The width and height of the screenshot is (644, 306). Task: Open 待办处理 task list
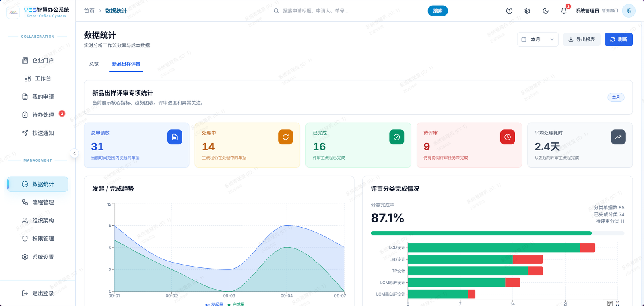(x=37, y=115)
